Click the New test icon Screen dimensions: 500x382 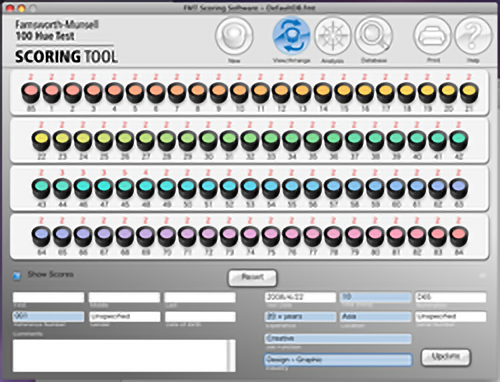234,35
